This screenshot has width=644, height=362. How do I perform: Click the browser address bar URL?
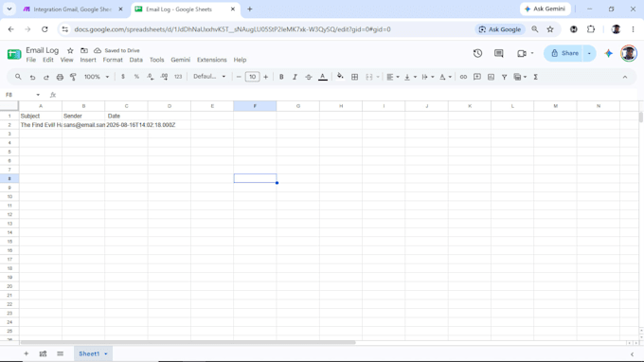(232, 29)
